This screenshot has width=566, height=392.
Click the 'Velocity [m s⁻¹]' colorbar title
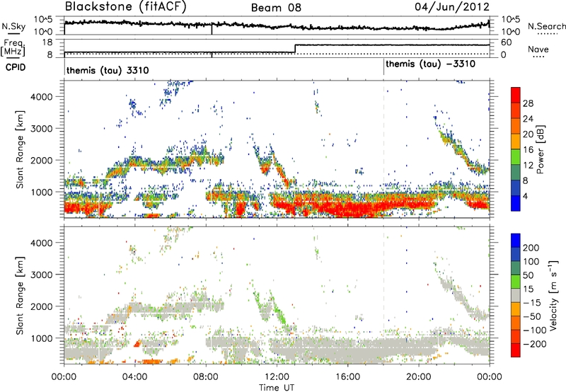point(554,295)
